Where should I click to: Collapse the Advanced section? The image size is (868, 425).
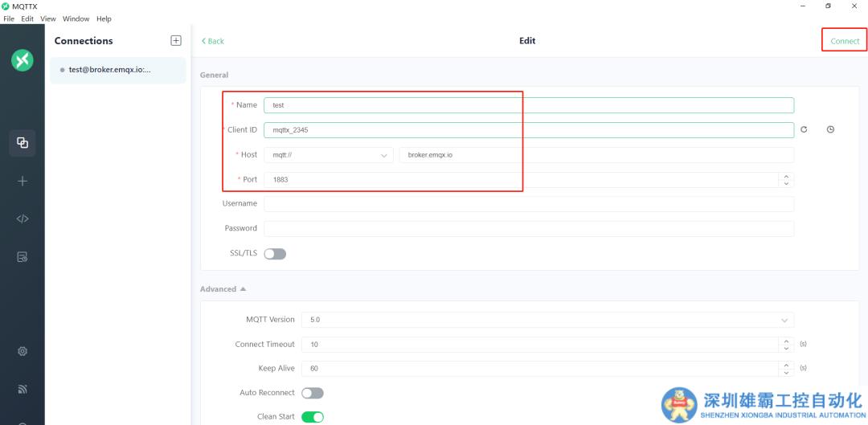(223, 289)
